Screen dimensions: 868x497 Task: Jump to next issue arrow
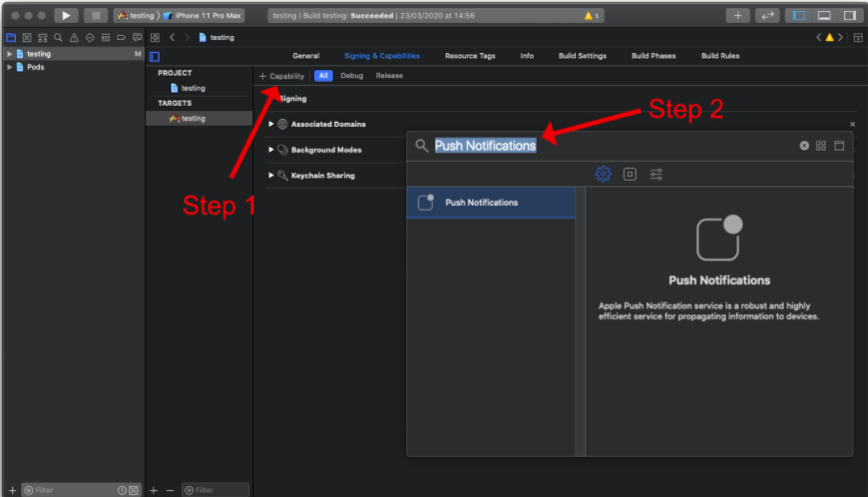840,38
